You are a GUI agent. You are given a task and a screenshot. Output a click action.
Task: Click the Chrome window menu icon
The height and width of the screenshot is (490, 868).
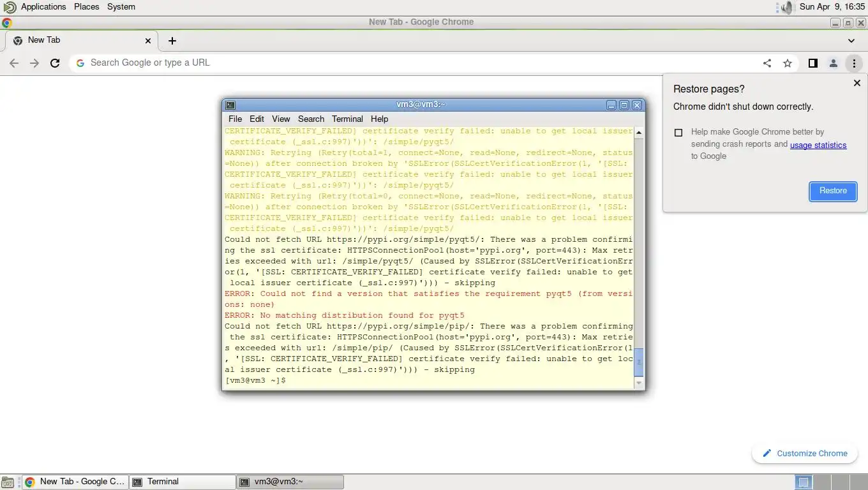7,23
